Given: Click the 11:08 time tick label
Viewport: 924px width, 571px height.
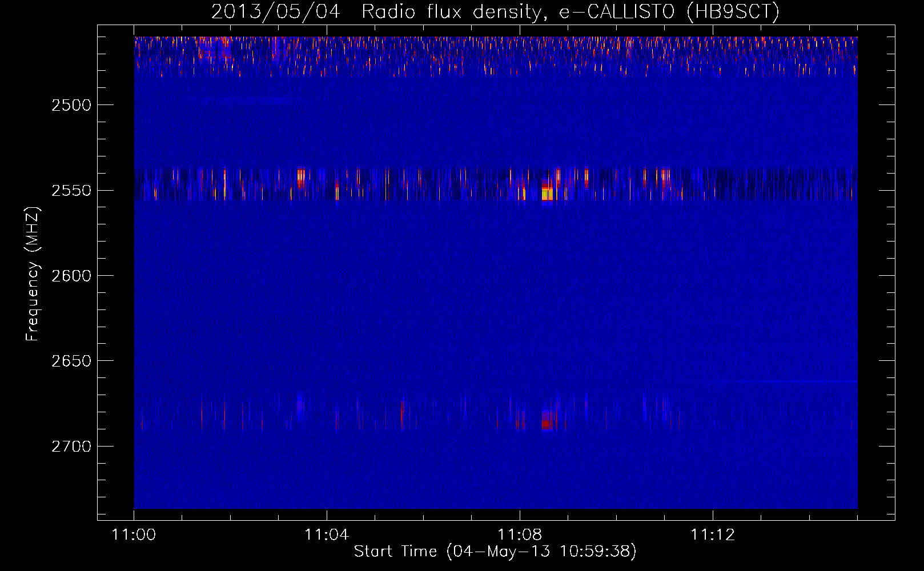Looking at the screenshot, I should [x=520, y=535].
